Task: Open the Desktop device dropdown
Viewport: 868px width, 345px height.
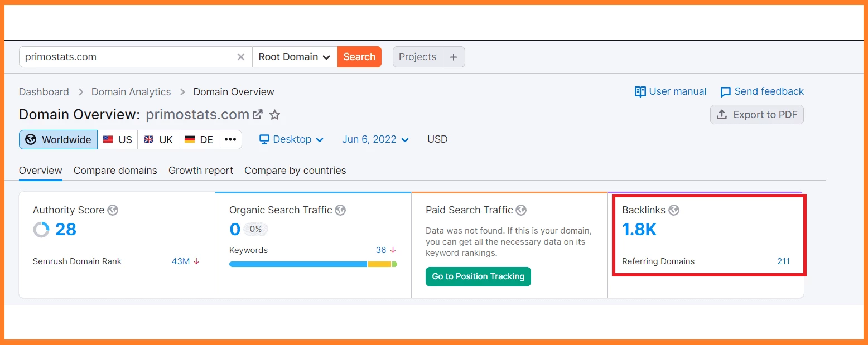Action: pos(292,139)
